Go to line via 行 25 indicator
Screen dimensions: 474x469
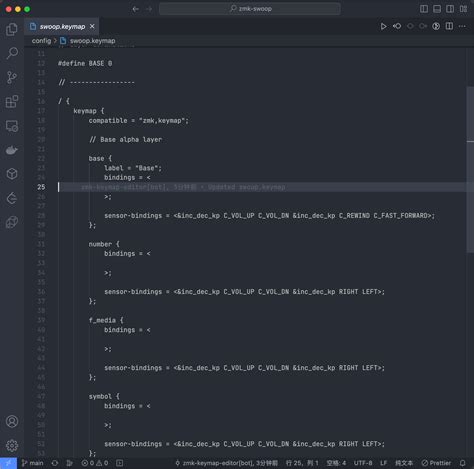point(302,463)
